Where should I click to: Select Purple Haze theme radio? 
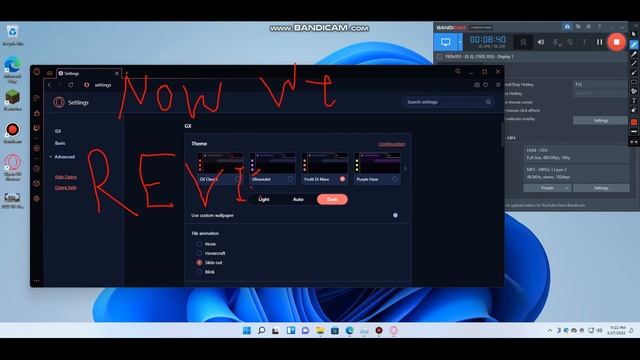pyautogui.click(x=394, y=179)
